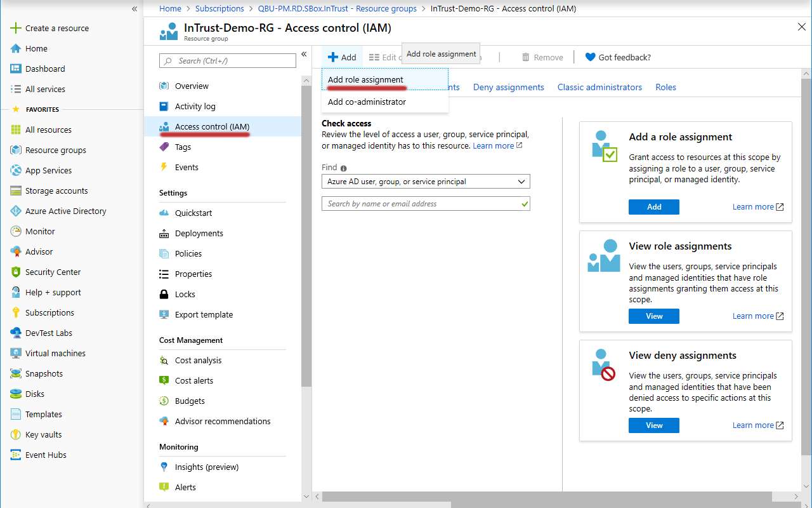812x508 pixels.
Task: Select Add role assignment menu entry
Action: pos(365,79)
